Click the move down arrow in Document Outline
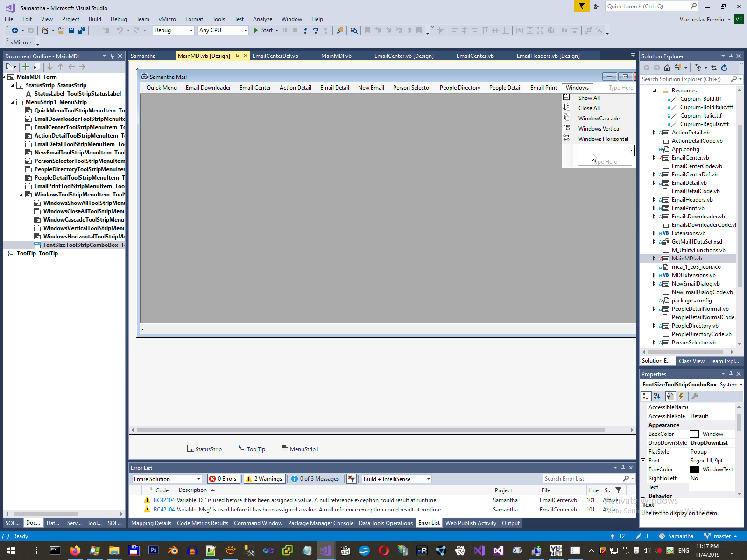Image resolution: width=747 pixels, height=560 pixels. (50, 67)
